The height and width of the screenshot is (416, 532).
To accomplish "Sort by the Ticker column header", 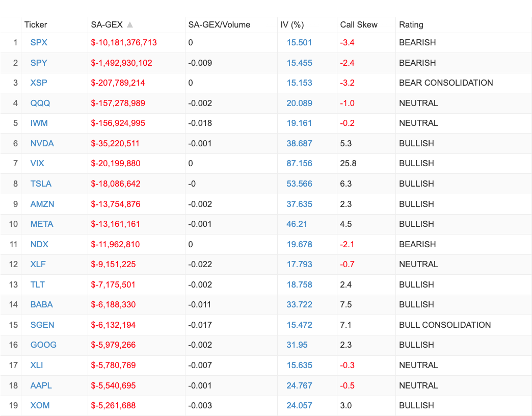I will pos(36,25).
